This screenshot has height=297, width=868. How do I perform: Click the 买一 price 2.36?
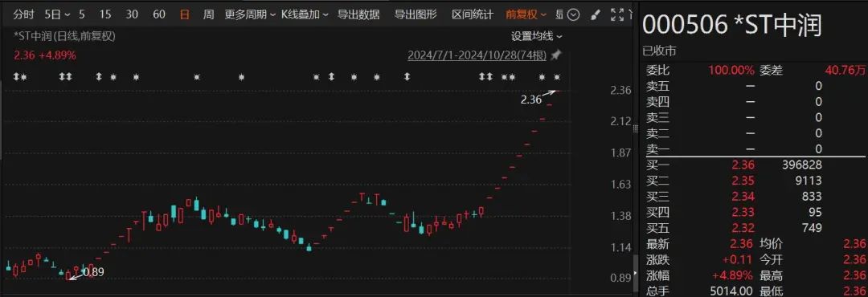click(x=743, y=165)
